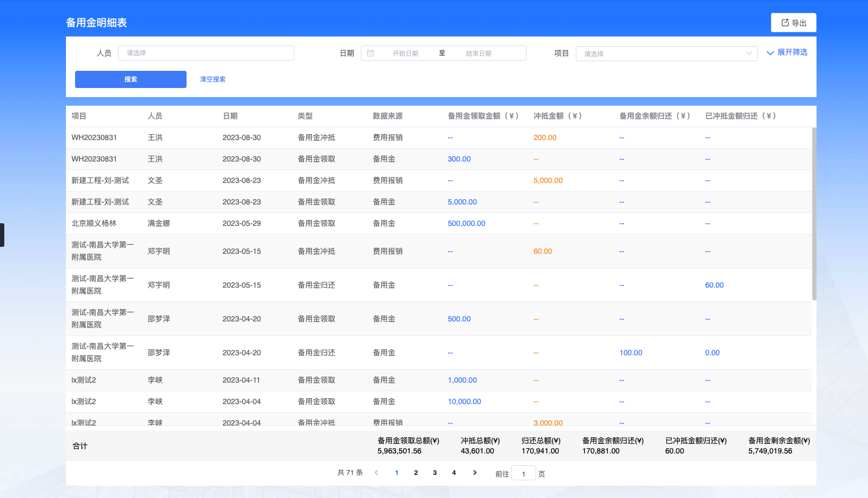Open the 项目 dropdown selector
The width and height of the screenshot is (868, 498).
pos(666,53)
